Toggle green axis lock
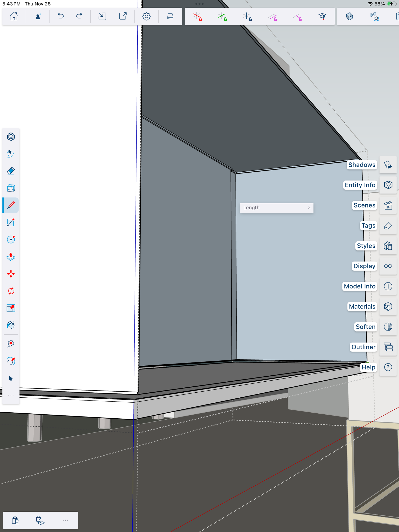 pyautogui.click(x=222, y=17)
